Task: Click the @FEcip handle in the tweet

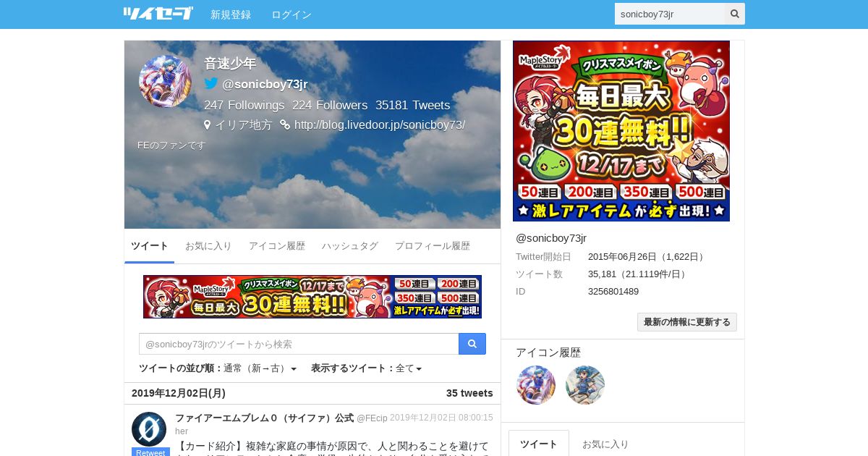Action: pos(372,418)
